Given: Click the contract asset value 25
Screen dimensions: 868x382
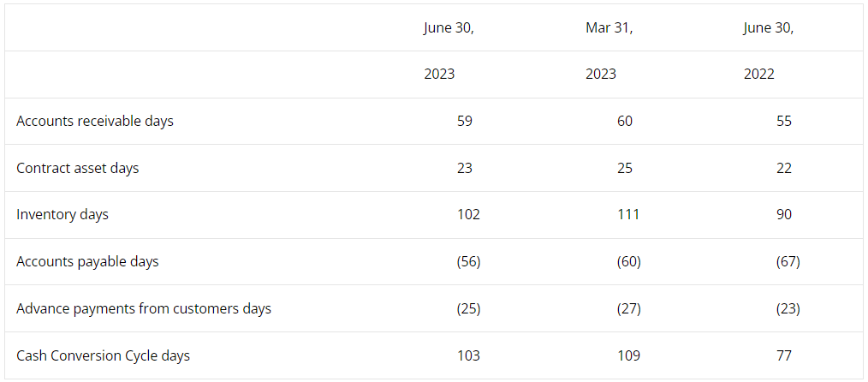Looking at the screenshot, I should pos(625,168).
